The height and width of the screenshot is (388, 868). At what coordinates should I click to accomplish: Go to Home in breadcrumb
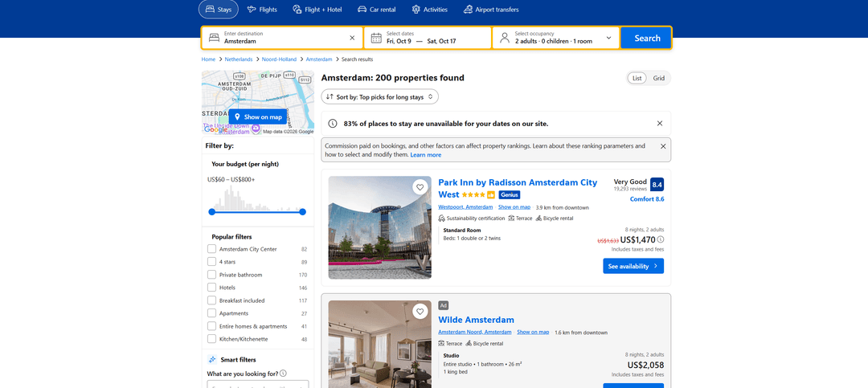(208, 59)
